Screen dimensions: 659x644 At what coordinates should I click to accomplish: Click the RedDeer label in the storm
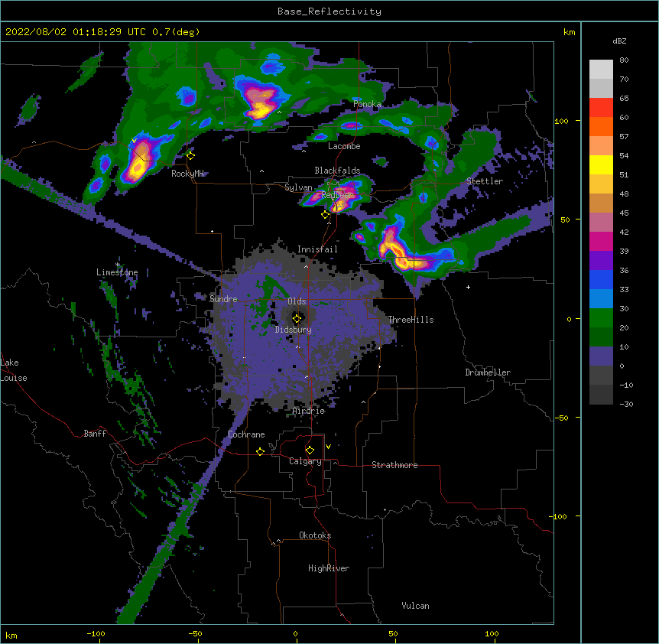click(337, 195)
